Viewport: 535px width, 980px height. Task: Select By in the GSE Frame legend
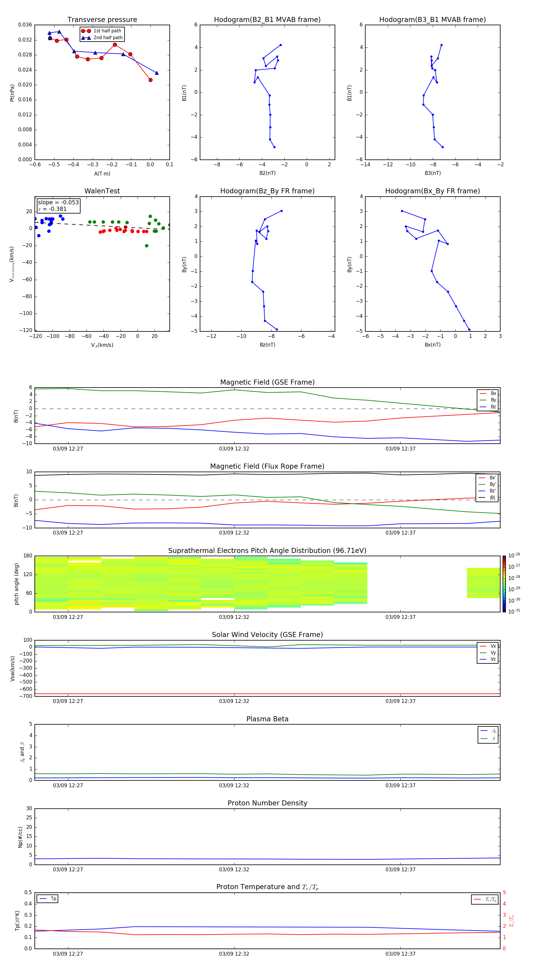coord(488,400)
